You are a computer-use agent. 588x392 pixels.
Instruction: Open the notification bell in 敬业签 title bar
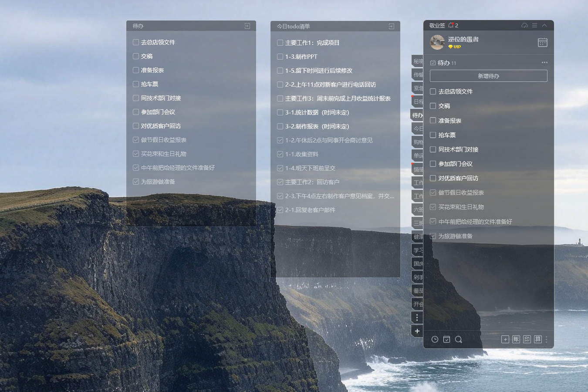pyautogui.click(x=451, y=25)
